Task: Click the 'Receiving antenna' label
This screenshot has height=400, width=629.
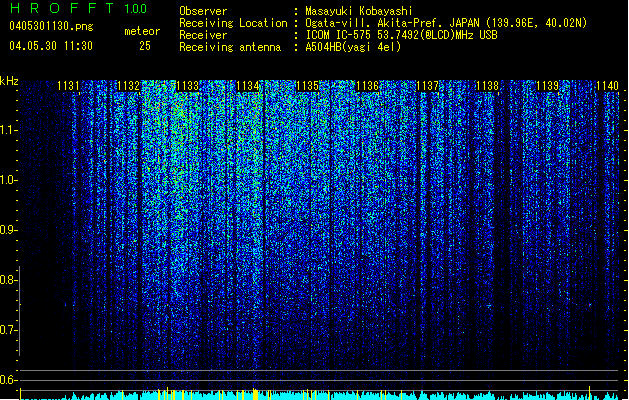Action: [230, 47]
